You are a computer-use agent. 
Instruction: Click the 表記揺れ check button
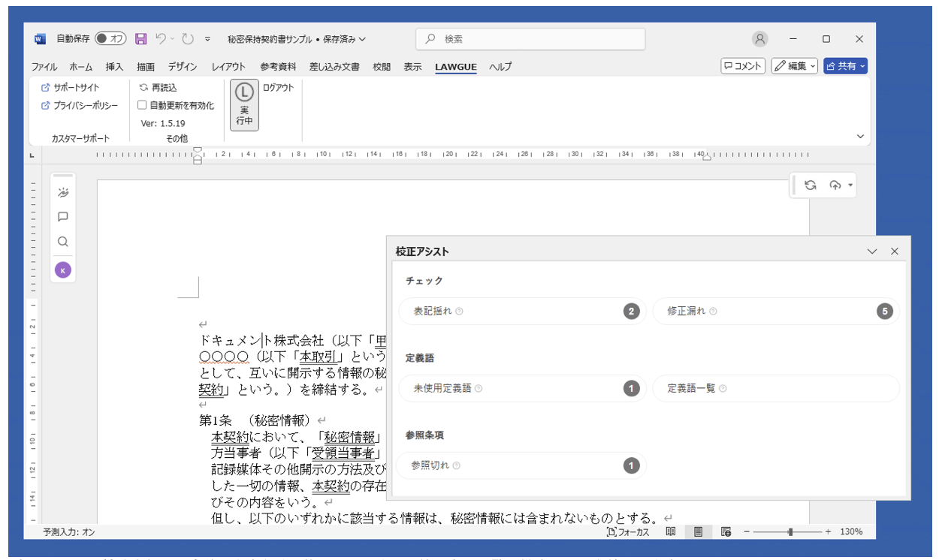pos(522,311)
